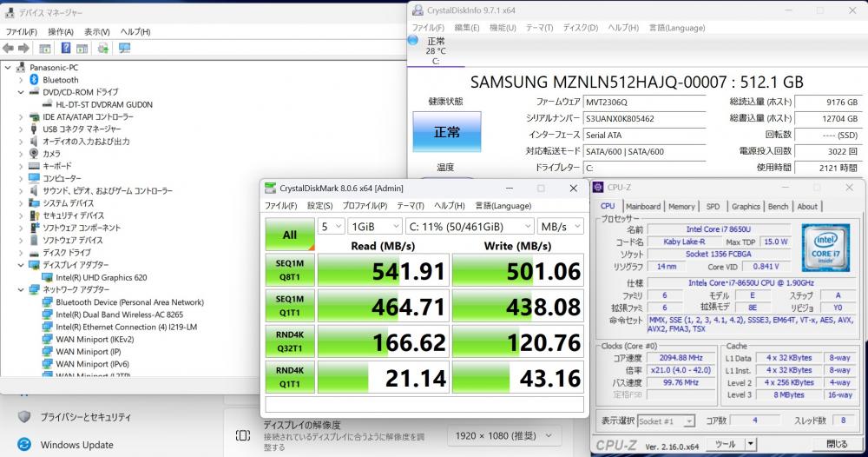Open the drive dropdown showing C: 11%
This screenshot has height=457, width=868.
click(x=470, y=227)
